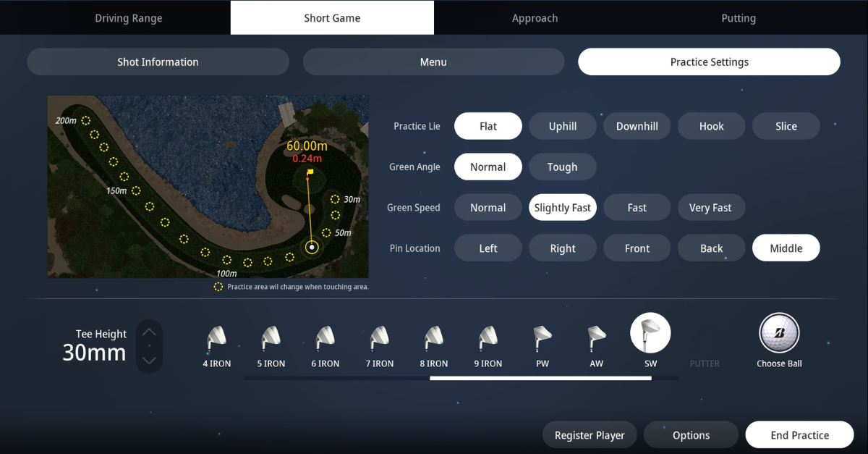Increase tee height with up chevron
The width and height of the screenshot is (868, 454).
tap(149, 332)
